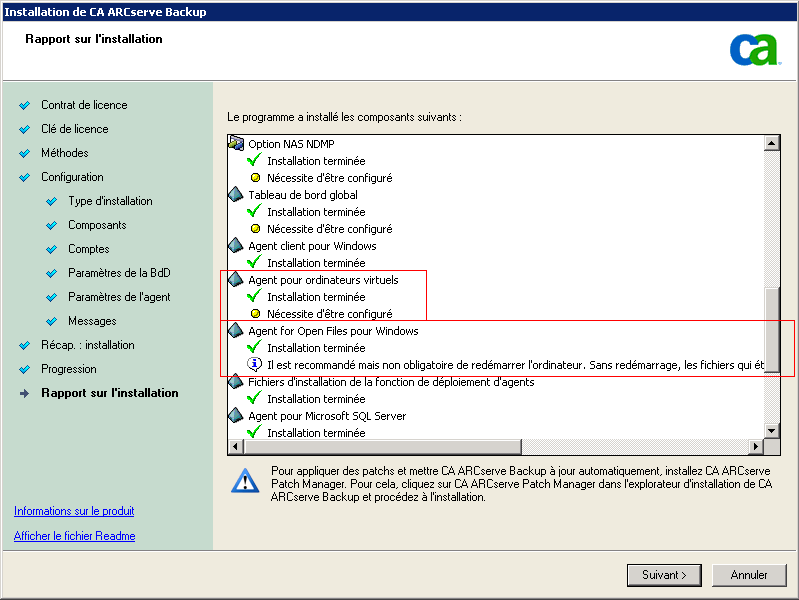Click the Progression step label
The image size is (799, 600).
coord(68,369)
